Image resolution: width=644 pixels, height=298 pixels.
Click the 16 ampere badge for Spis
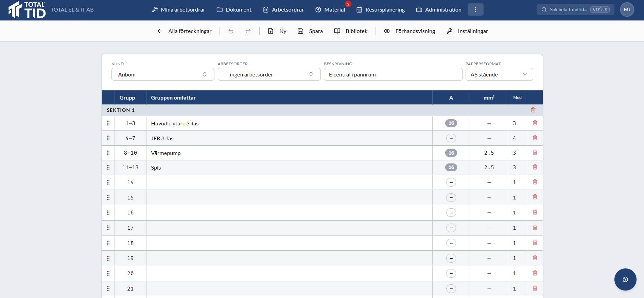click(451, 167)
